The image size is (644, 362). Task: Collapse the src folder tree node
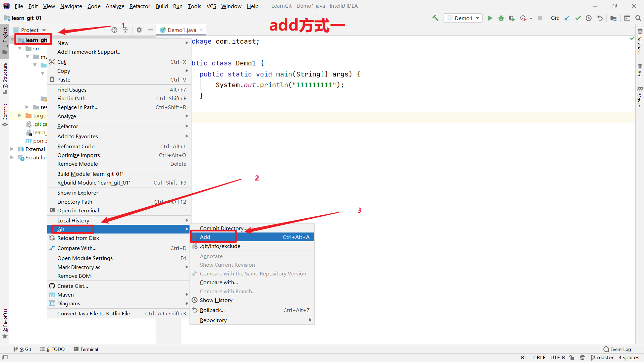point(20,48)
